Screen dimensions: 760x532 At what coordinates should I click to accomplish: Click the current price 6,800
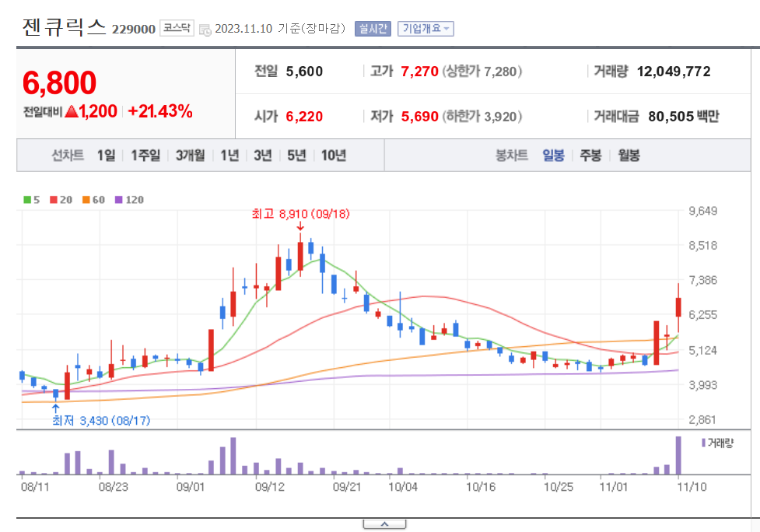point(59,82)
